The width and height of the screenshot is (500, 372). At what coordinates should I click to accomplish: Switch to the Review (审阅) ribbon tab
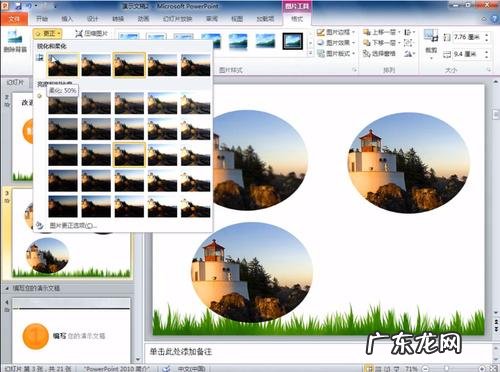[212, 19]
